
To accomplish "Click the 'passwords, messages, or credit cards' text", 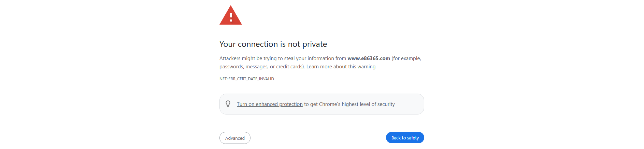I will (x=261, y=67).
